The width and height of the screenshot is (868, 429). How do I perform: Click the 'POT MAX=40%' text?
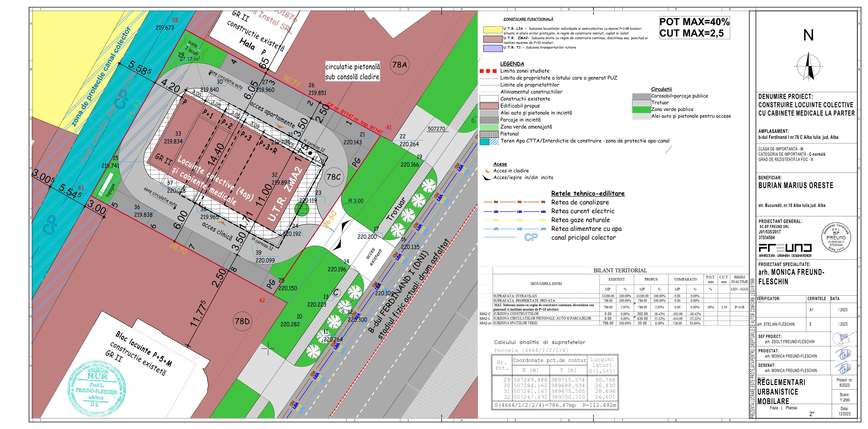694,22
